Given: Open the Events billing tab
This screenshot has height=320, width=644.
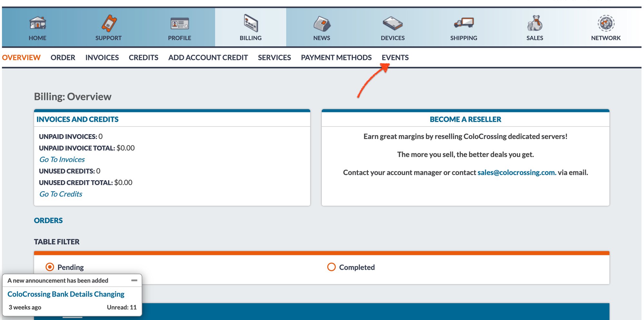Looking at the screenshot, I should point(395,58).
